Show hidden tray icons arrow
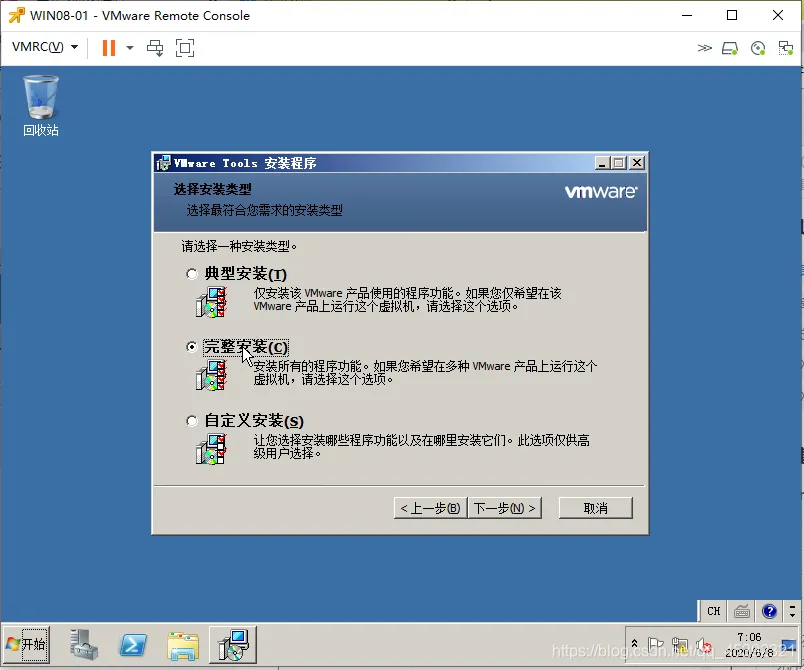804x670 pixels. 634,643
